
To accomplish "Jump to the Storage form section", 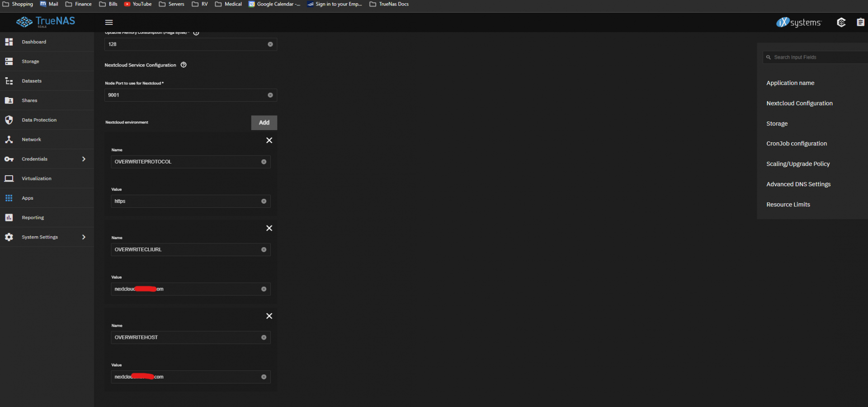I will click(777, 124).
